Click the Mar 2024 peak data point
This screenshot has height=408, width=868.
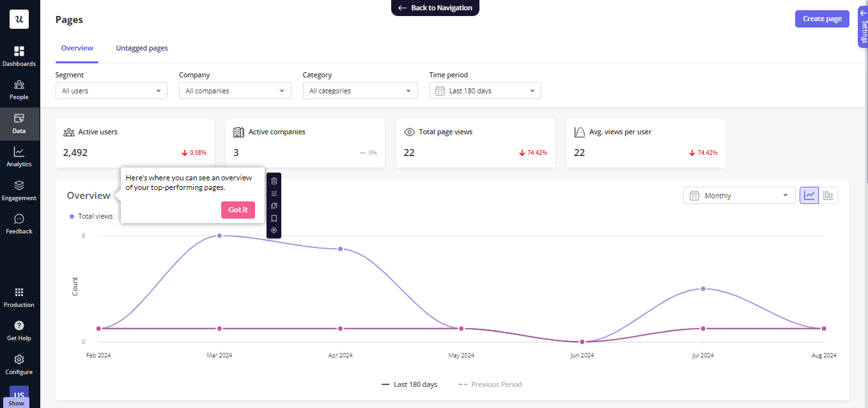pos(219,236)
